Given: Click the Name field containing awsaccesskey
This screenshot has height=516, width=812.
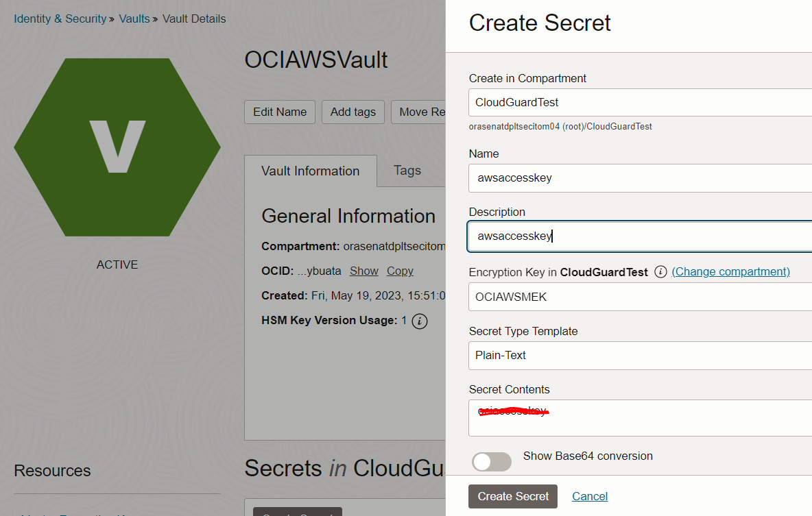Looking at the screenshot, I should 638,177.
